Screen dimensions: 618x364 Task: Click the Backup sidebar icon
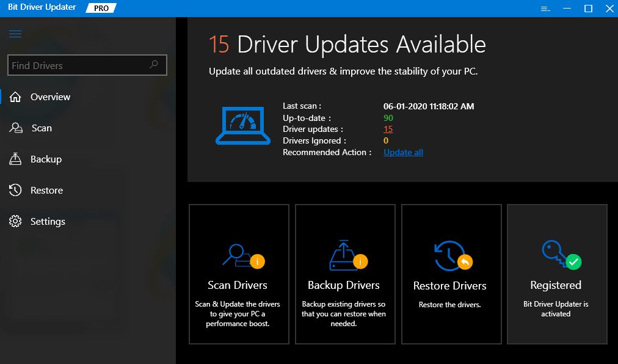pyautogui.click(x=15, y=159)
